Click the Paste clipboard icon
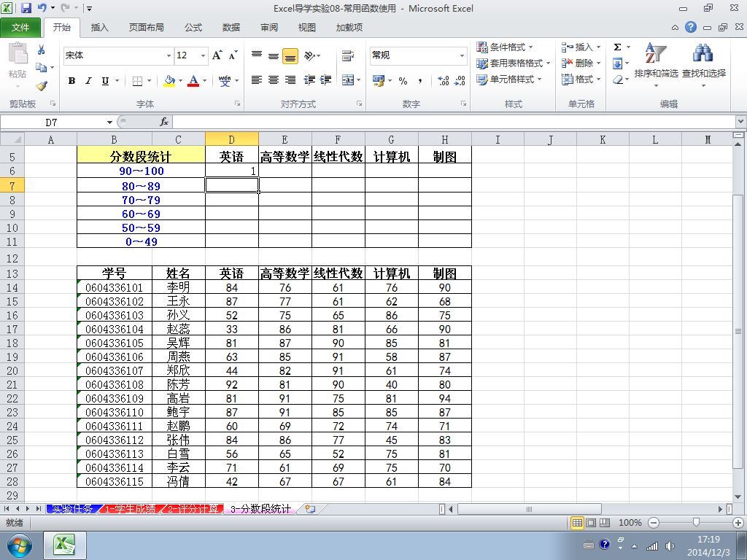 (x=18, y=53)
